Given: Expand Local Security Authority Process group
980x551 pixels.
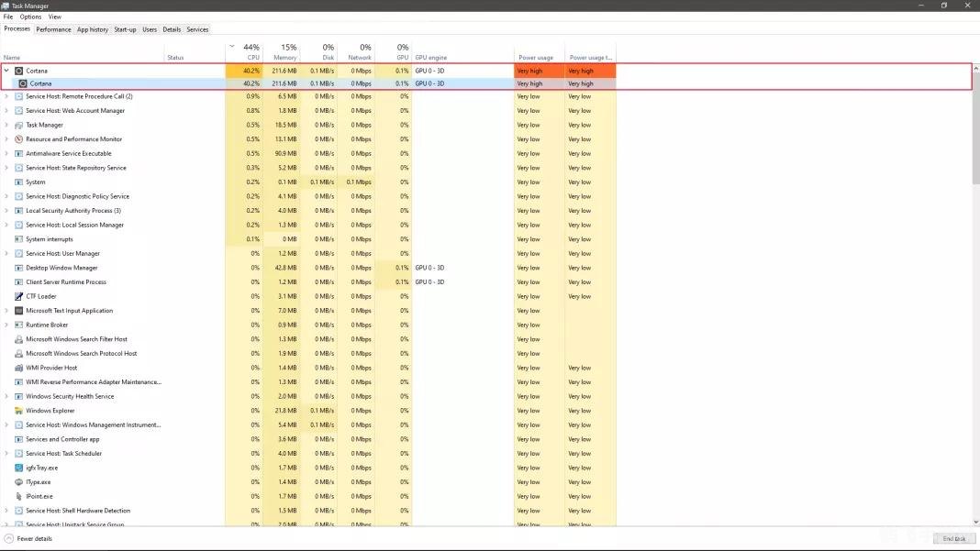Looking at the screenshot, I should point(6,211).
